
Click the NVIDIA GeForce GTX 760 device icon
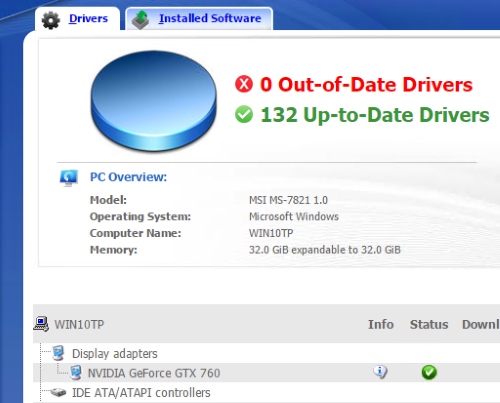(76, 373)
